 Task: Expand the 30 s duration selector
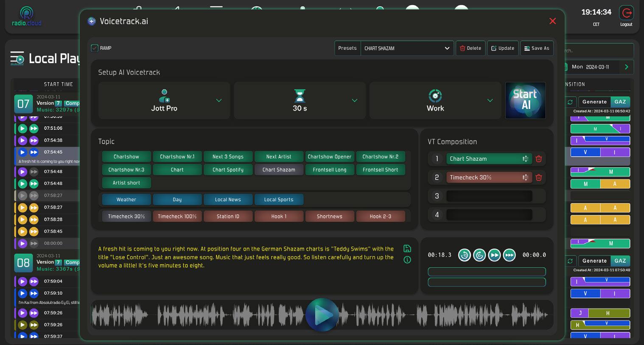point(300,101)
